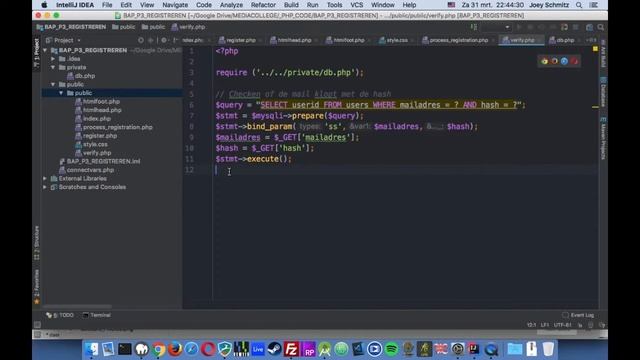Toggle Structure tool window stripe
Image resolution: width=640 pixels, height=360 pixels.
click(x=37, y=243)
